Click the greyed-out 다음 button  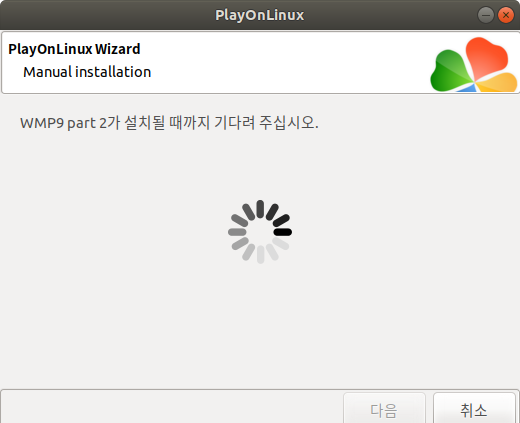click(384, 409)
